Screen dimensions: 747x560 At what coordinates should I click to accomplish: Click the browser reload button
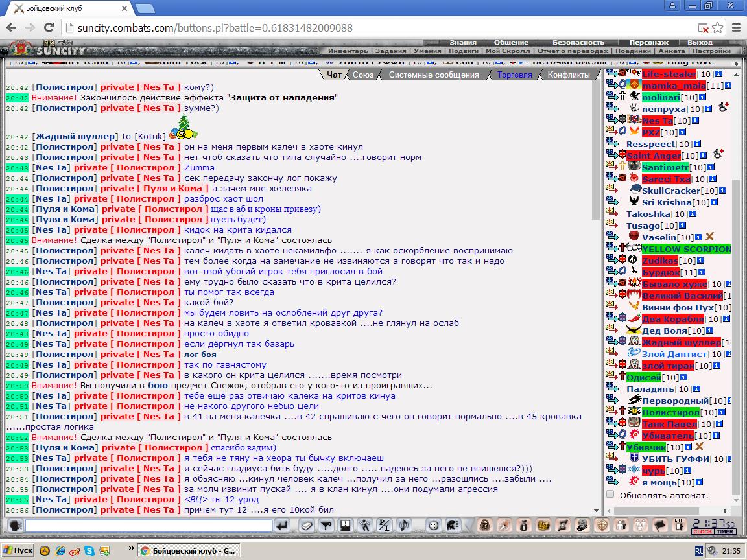pos(49,28)
